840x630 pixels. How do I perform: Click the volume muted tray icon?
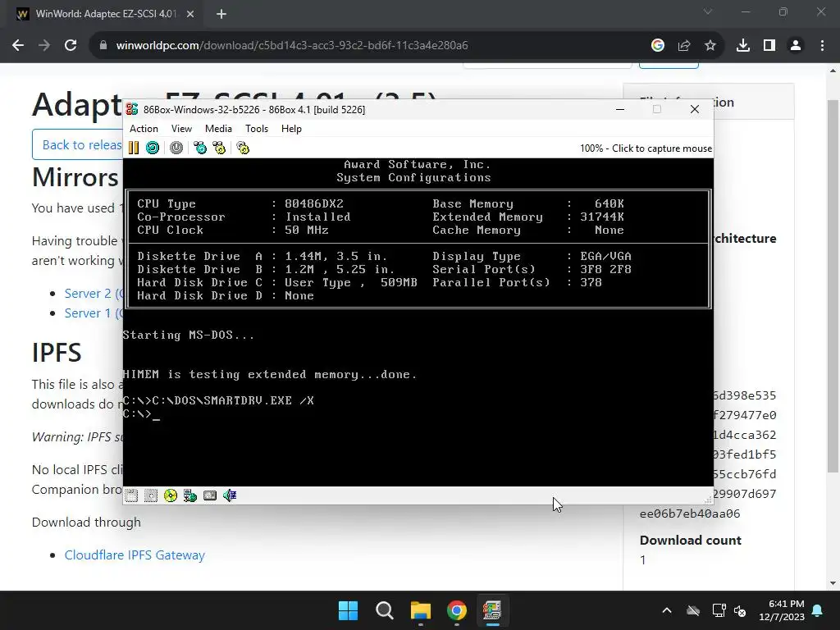pos(741,610)
